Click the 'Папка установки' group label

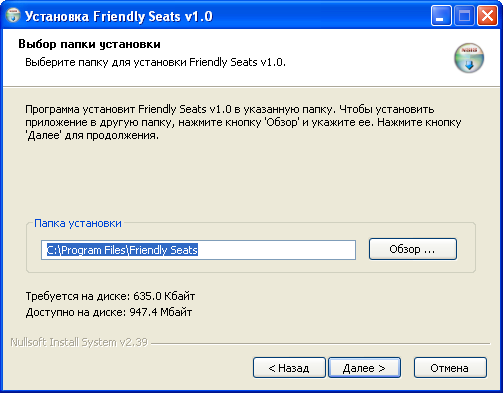78,223
